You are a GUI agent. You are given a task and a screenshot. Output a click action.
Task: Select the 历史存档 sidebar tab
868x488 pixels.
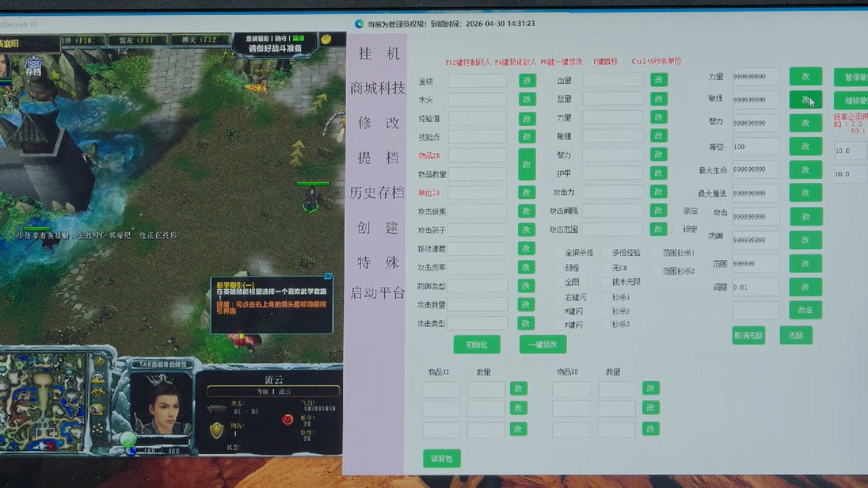(x=378, y=192)
